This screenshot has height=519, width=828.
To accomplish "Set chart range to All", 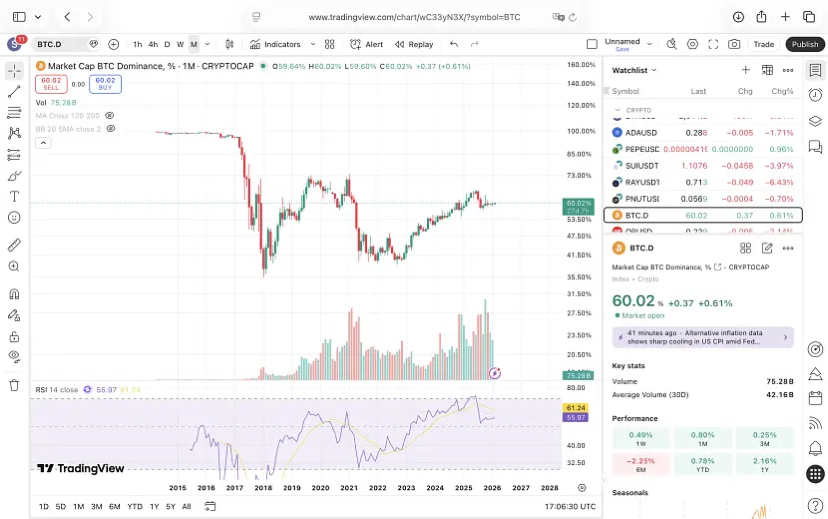I will pyautogui.click(x=186, y=507).
